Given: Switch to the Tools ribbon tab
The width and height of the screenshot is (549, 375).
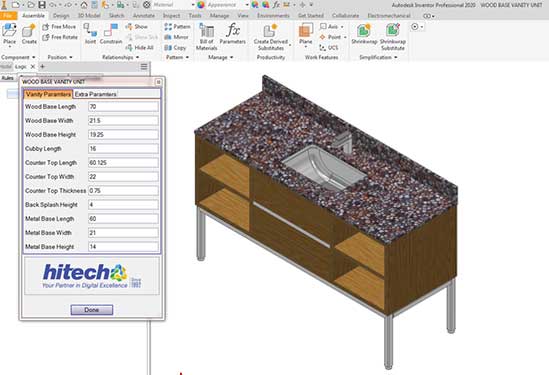Looking at the screenshot, I should (x=195, y=16).
